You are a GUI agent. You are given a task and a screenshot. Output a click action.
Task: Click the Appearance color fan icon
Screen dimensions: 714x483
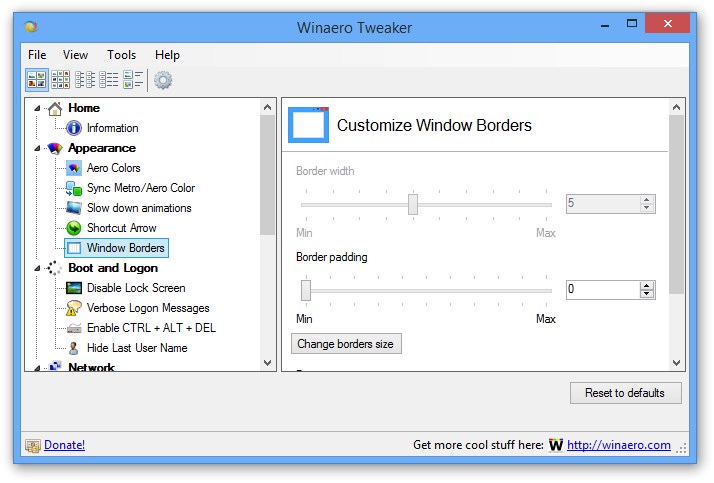pos(55,148)
